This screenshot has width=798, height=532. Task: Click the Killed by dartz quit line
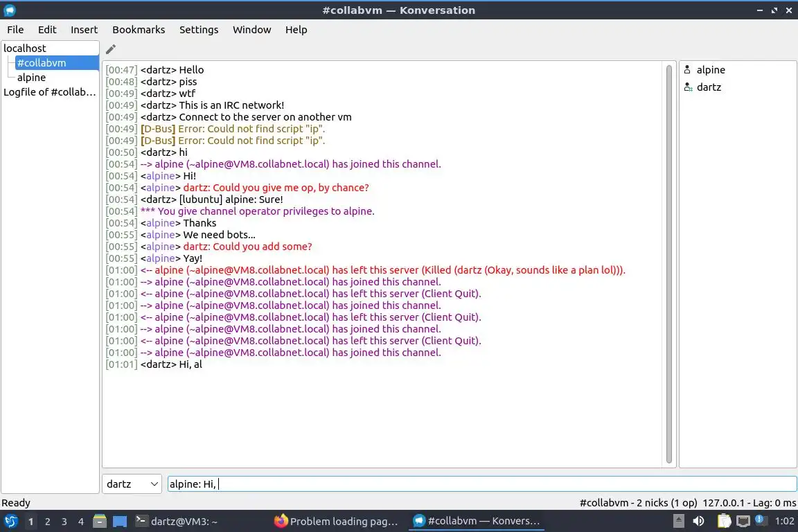click(365, 270)
